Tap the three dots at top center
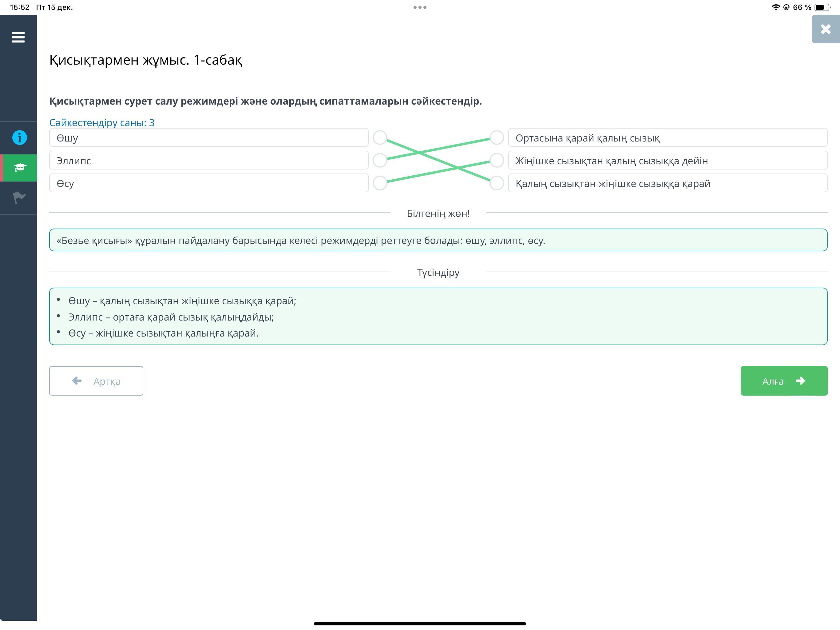 (x=420, y=7)
